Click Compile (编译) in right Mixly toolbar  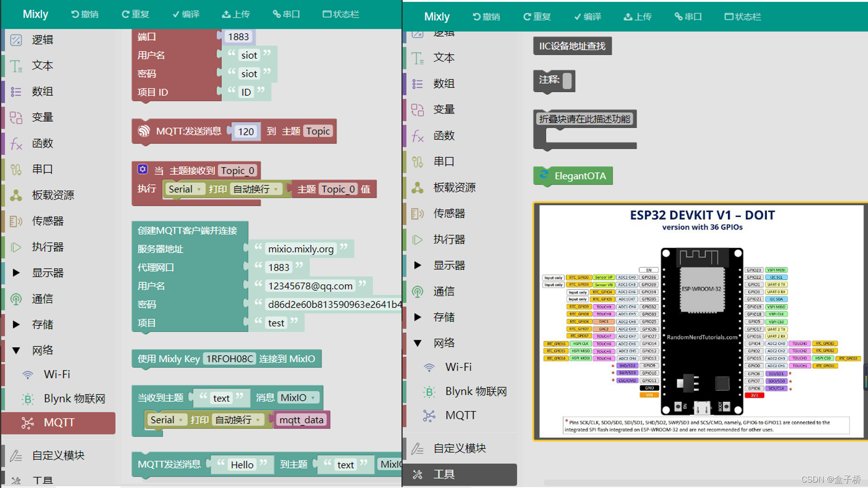click(588, 17)
